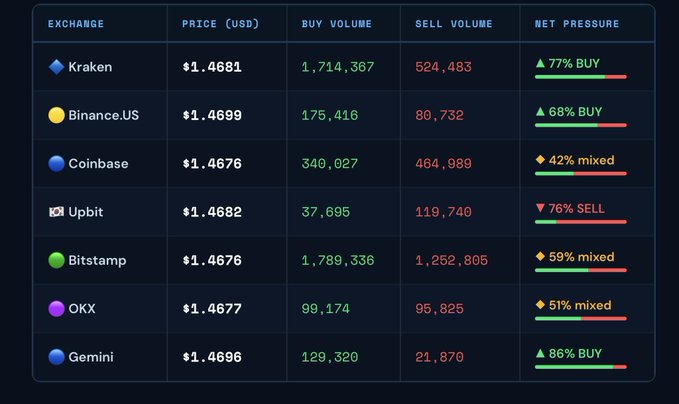Click sell volume 464,989

tap(443, 164)
